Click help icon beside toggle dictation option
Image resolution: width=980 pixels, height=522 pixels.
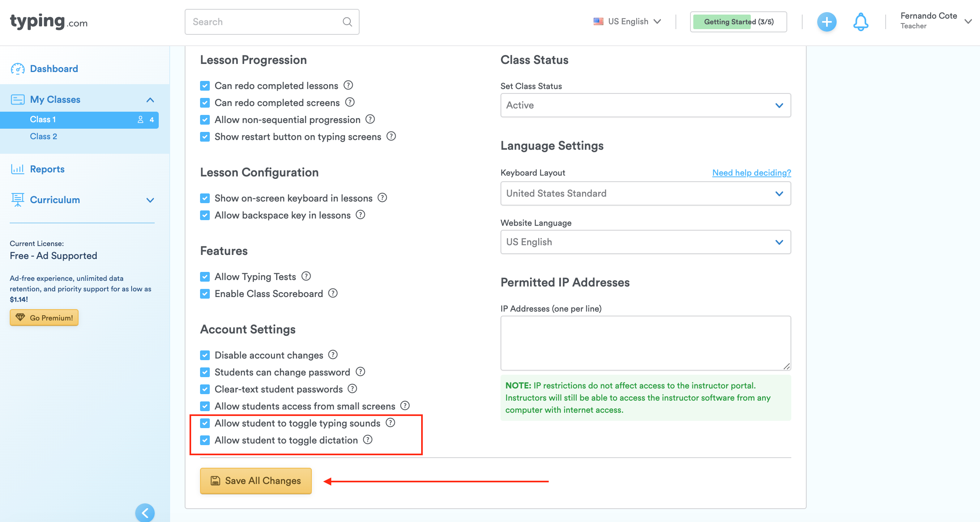pyautogui.click(x=368, y=440)
